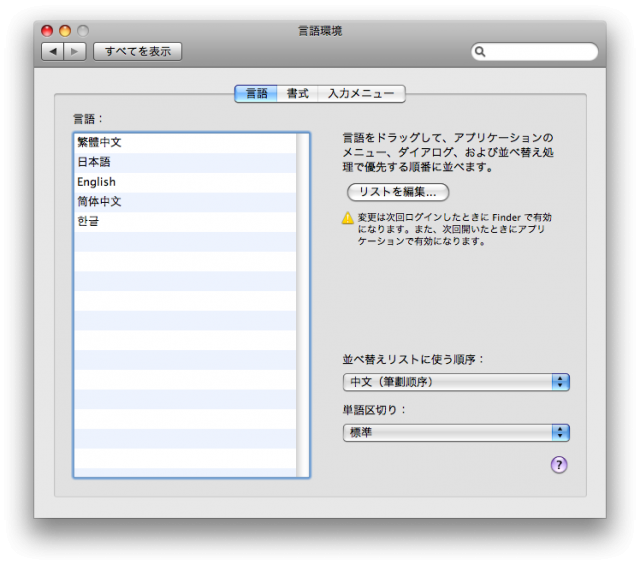This screenshot has width=640, height=565.
Task: Click the language list vertical scrollbar
Action: coord(302,305)
